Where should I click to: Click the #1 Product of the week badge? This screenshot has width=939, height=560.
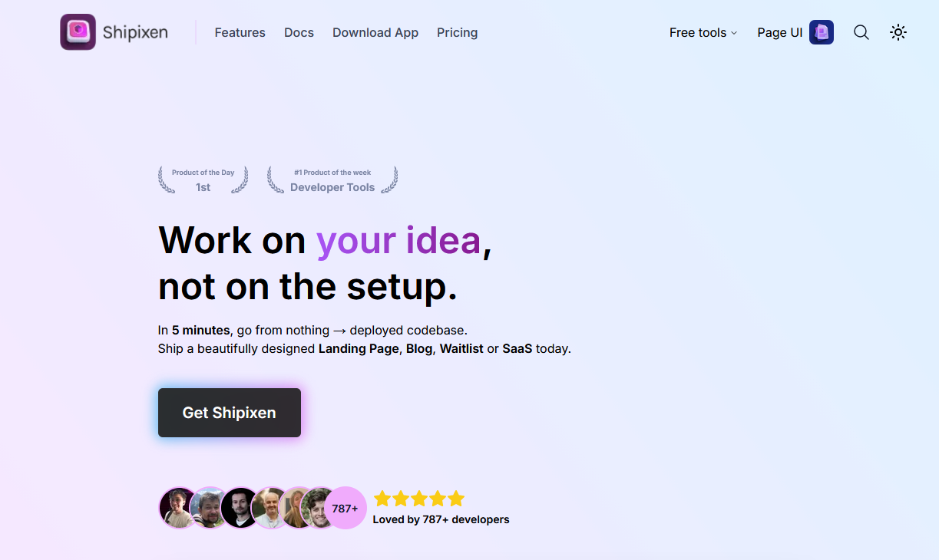332,180
